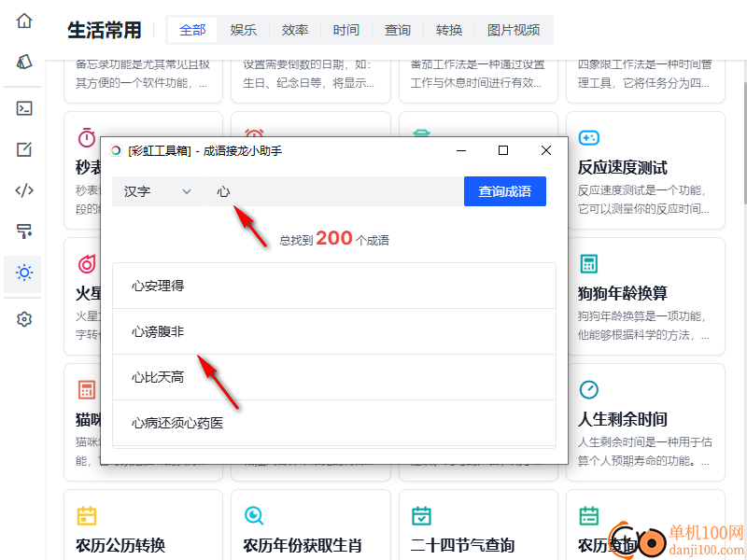Click the stopwatch icon on 秒表 card
Screen dimensions: 747x560
point(87,137)
